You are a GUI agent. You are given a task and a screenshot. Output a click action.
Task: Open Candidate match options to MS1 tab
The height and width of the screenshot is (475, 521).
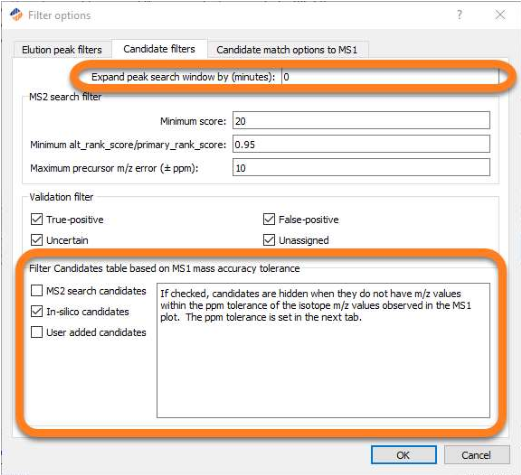(288, 50)
